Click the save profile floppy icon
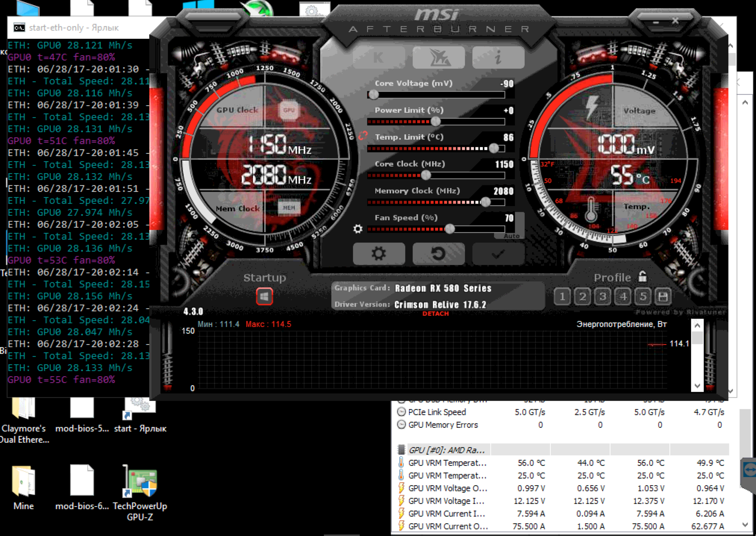The height and width of the screenshot is (536, 756). coord(663,297)
